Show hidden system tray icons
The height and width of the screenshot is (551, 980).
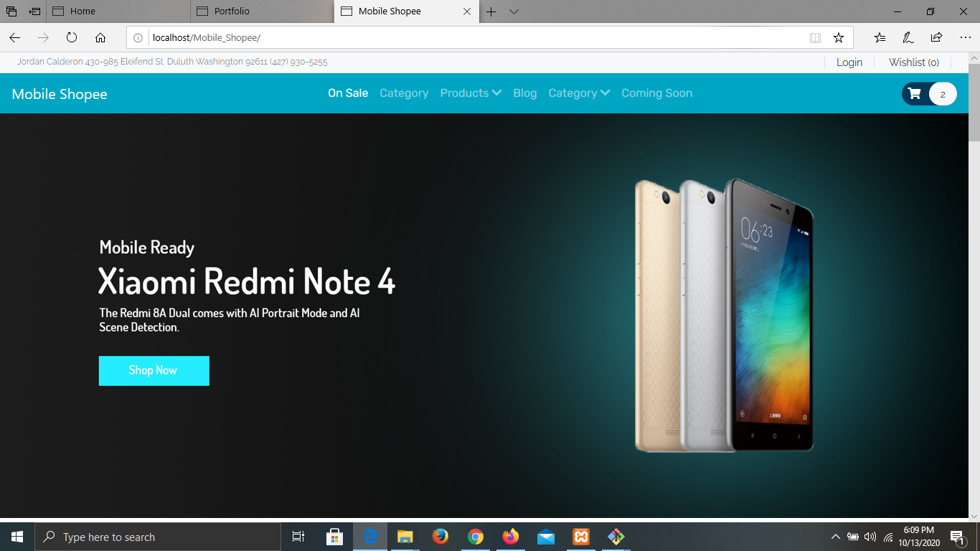(835, 537)
